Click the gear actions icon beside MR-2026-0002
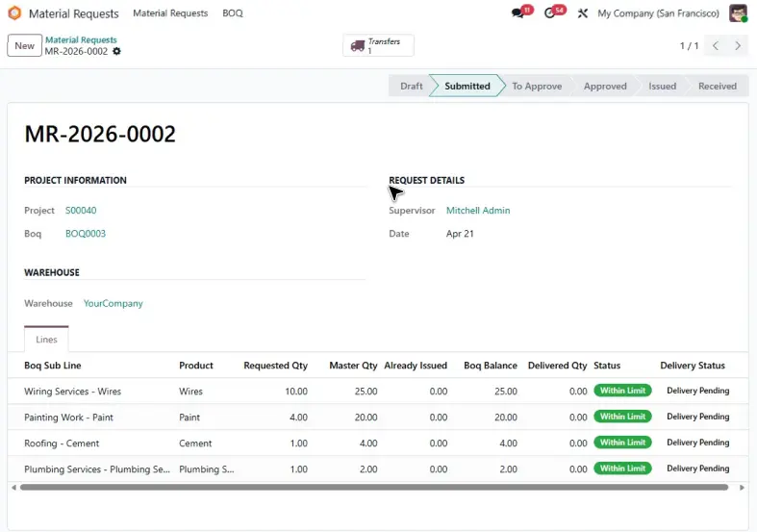The image size is (757, 532). click(116, 51)
